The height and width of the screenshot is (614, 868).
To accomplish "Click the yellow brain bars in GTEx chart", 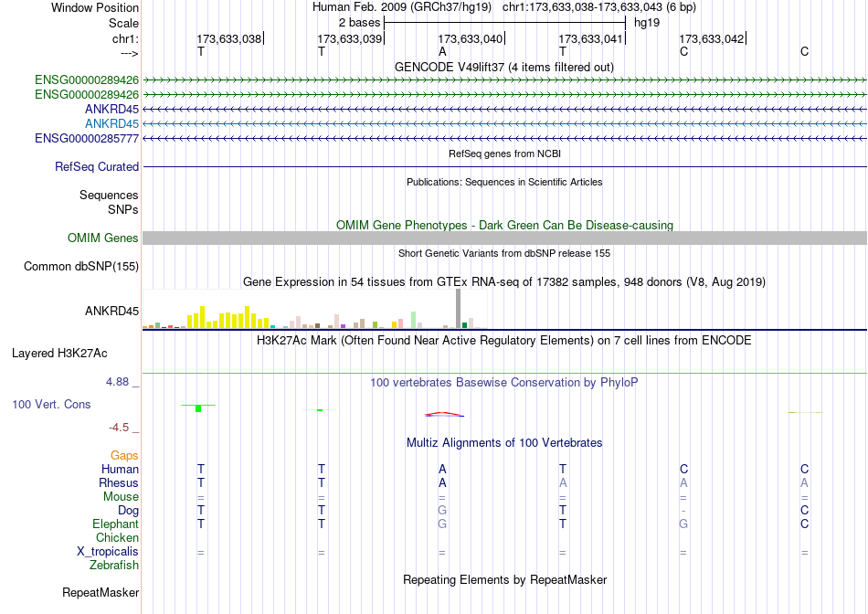I will coord(228,318).
